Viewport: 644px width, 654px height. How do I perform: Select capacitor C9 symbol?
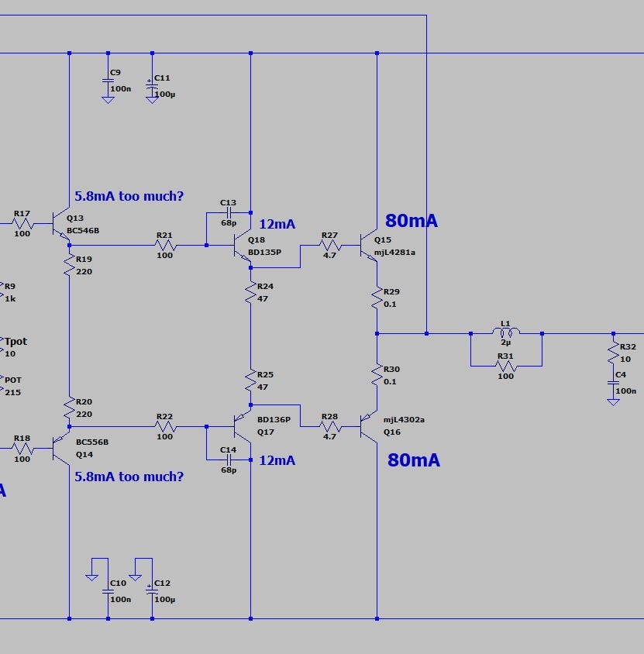108,81
